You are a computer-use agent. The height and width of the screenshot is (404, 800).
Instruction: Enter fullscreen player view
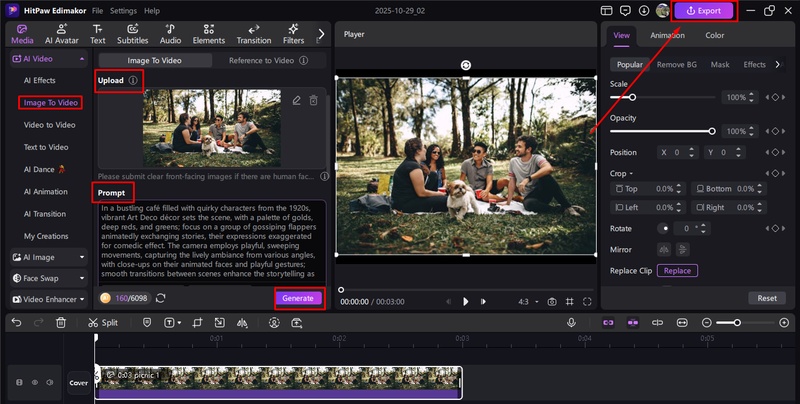tap(587, 302)
